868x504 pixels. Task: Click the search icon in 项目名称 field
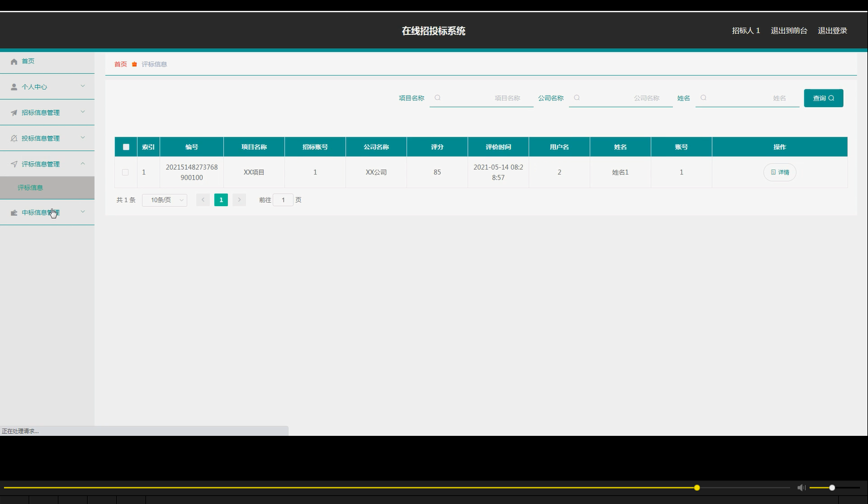[x=437, y=98]
